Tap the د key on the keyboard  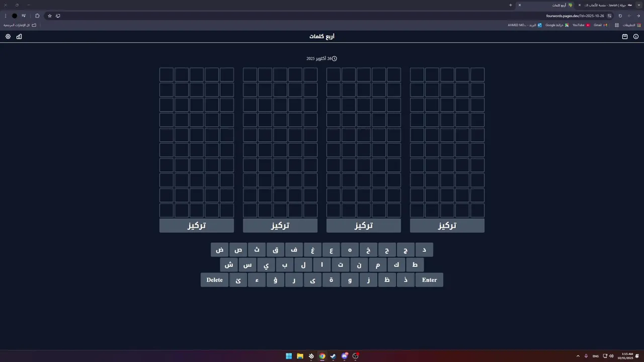click(424, 250)
